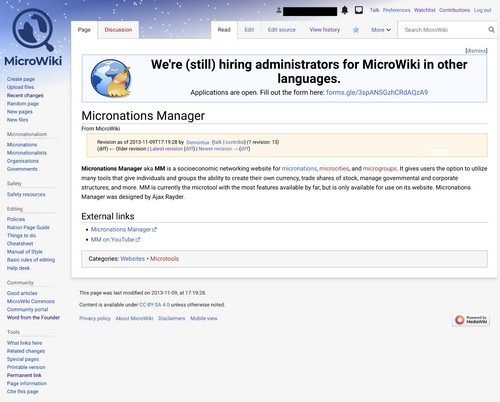
Task: Open the Websites category
Action: 133,259
